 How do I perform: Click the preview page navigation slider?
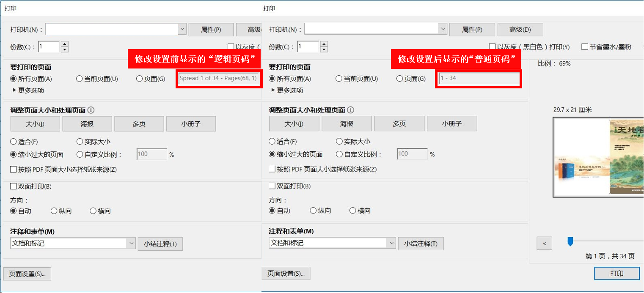coord(570,241)
